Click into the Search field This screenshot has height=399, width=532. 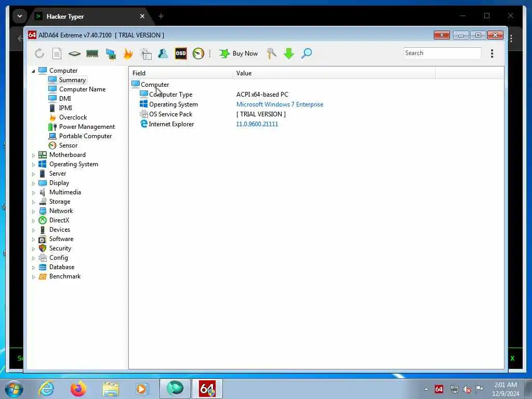(x=442, y=53)
